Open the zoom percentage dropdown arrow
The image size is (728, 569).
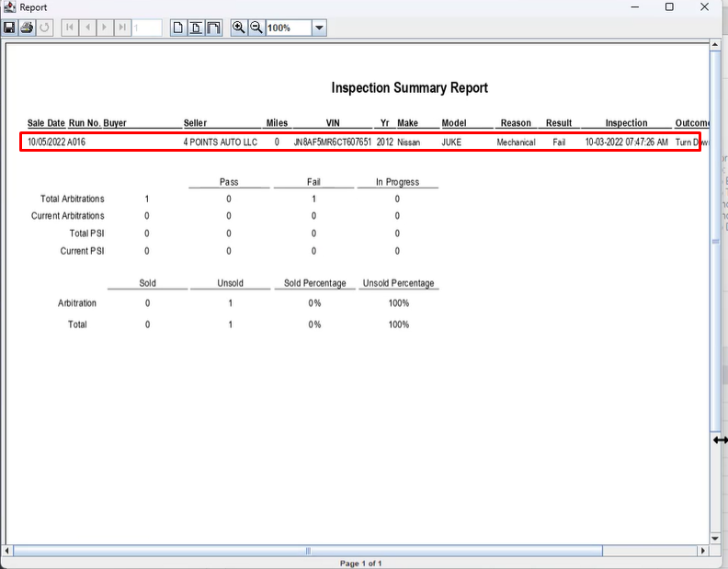coord(319,28)
